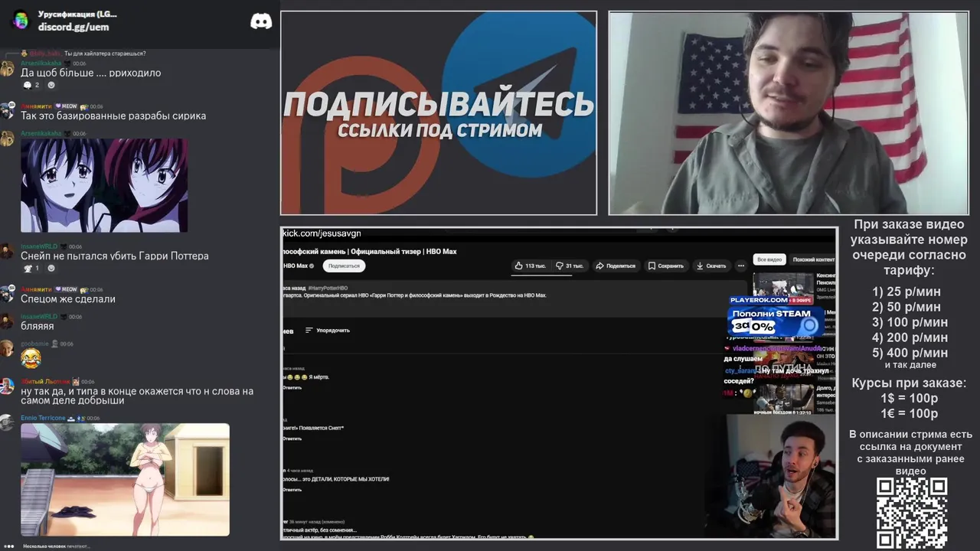Click the reaction with count 2 under 'Да щоб більше'
This screenshot has width=980, height=551.
point(31,85)
